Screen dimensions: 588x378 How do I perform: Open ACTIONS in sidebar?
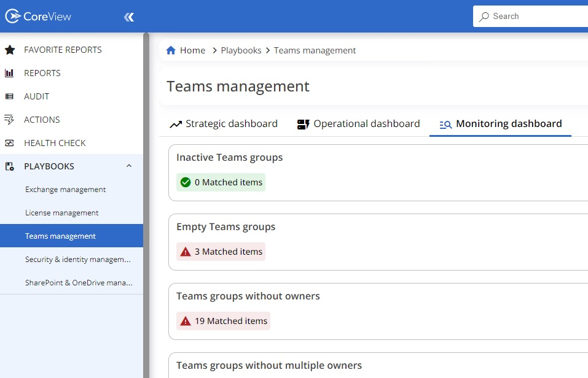click(42, 120)
